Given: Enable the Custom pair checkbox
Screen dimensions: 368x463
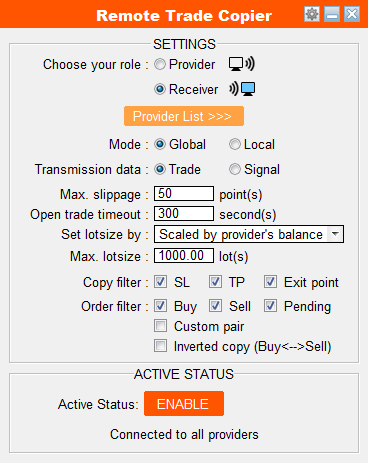Looking at the screenshot, I should coord(160,326).
